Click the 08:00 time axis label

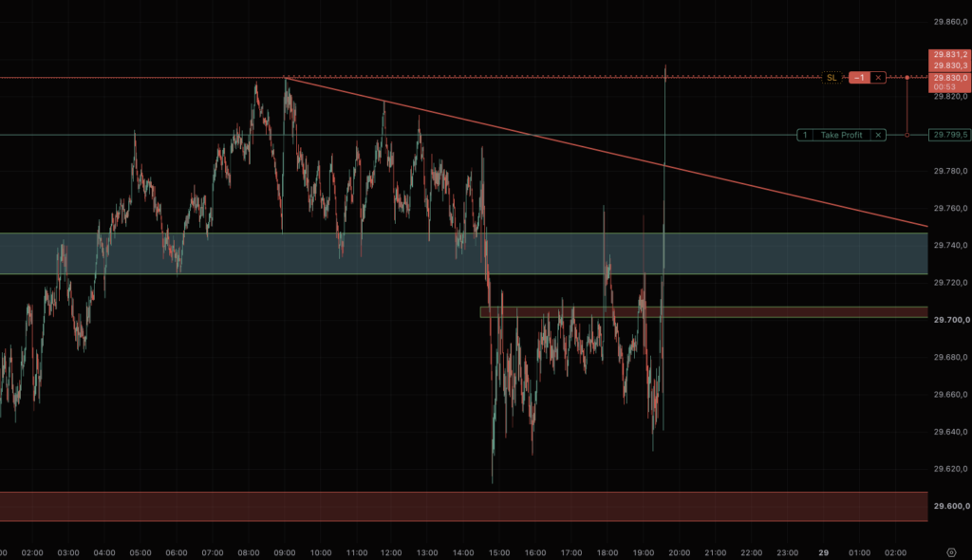coord(248,552)
